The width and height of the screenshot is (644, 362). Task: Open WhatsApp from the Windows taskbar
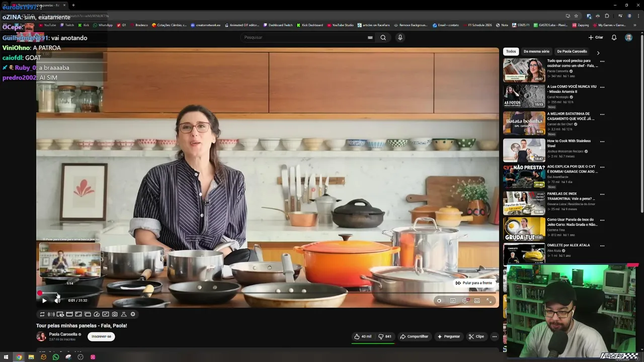[56, 357]
